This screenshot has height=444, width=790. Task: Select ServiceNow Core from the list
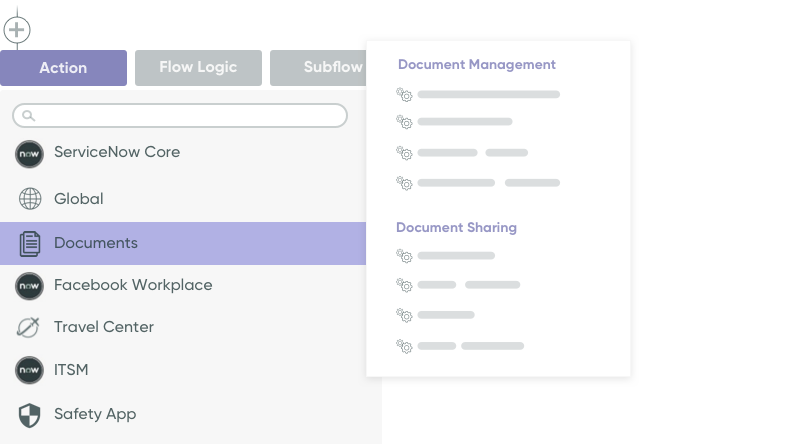[117, 152]
